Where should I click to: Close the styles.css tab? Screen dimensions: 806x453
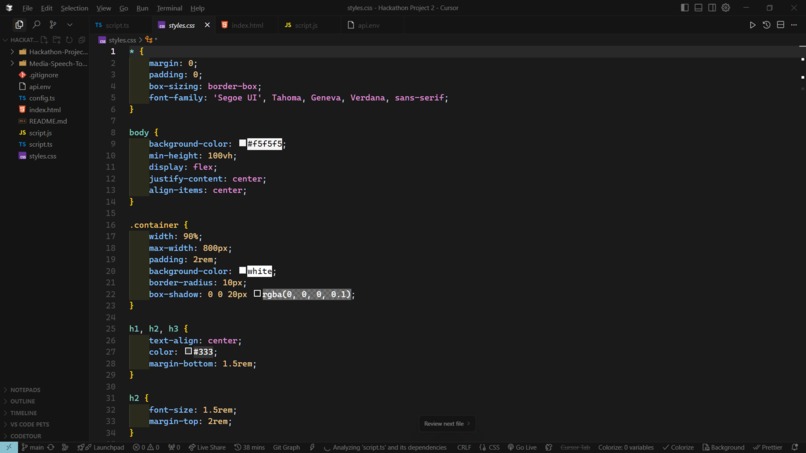pos(207,25)
